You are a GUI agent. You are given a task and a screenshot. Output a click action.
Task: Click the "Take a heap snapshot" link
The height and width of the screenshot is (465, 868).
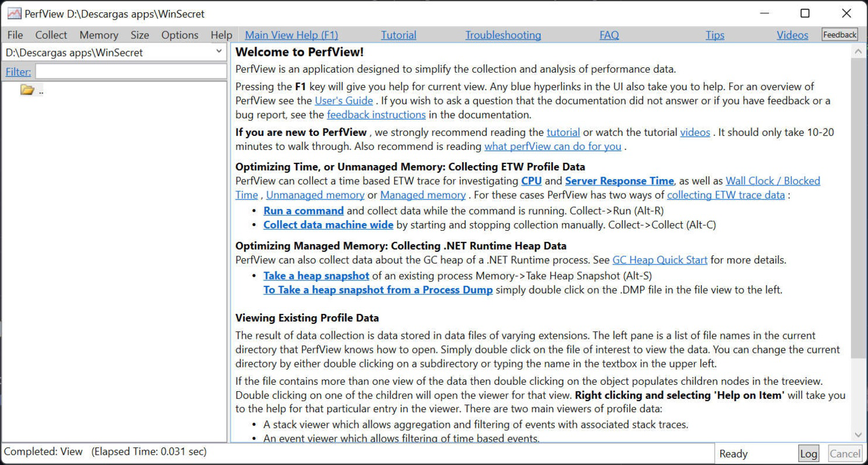tap(316, 276)
